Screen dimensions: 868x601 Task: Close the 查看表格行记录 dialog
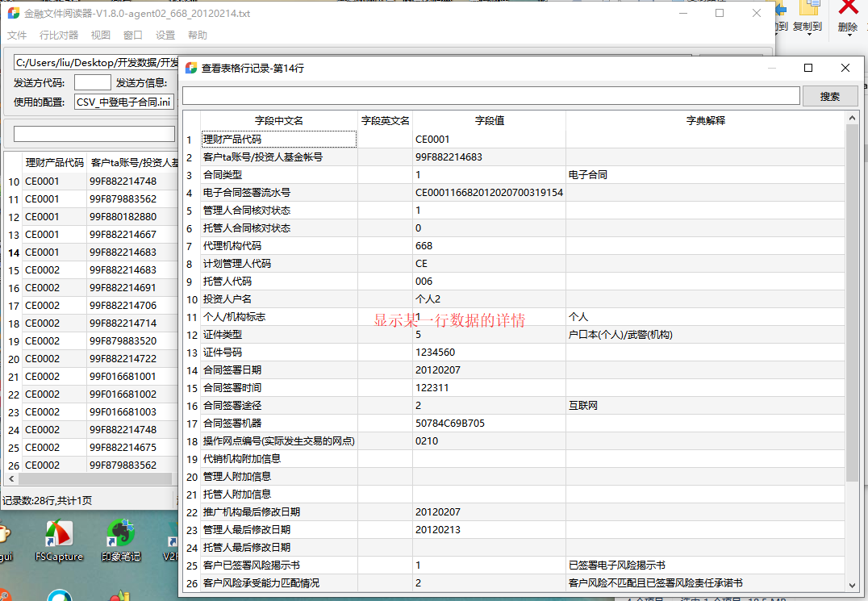pos(845,68)
